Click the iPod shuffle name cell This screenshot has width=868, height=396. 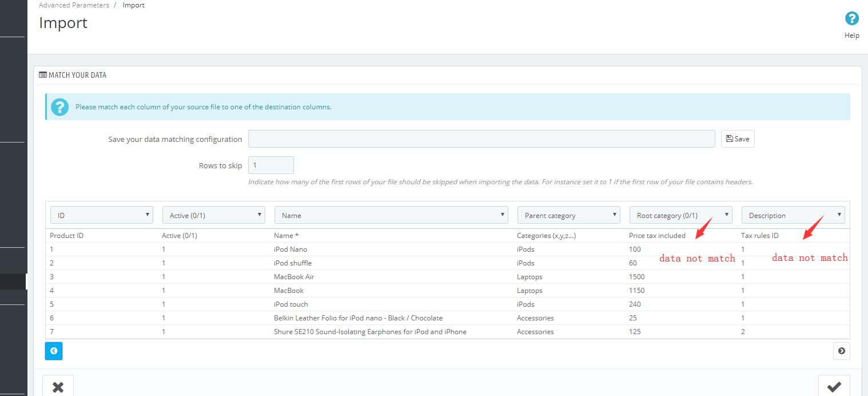pos(293,263)
